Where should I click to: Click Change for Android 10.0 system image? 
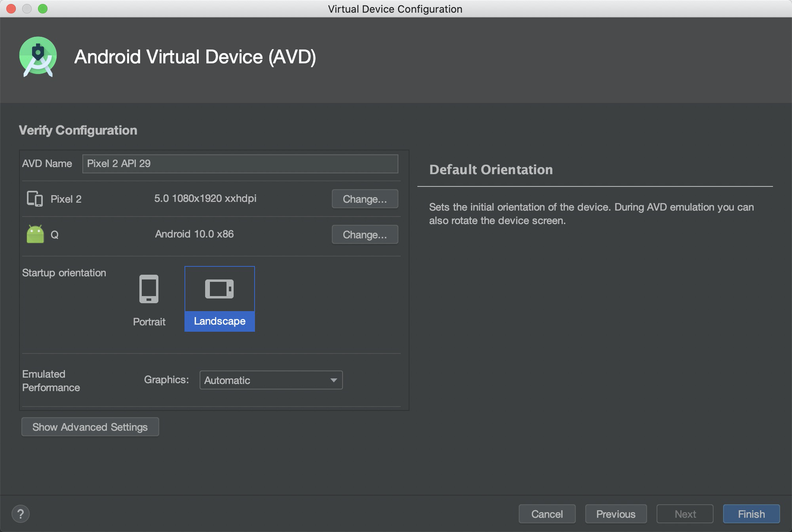[x=365, y=234]
